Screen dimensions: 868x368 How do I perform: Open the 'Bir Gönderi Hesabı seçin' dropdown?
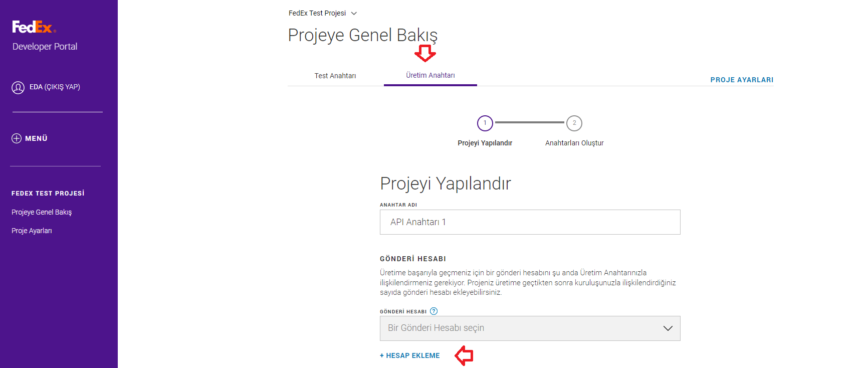[530, 328]
